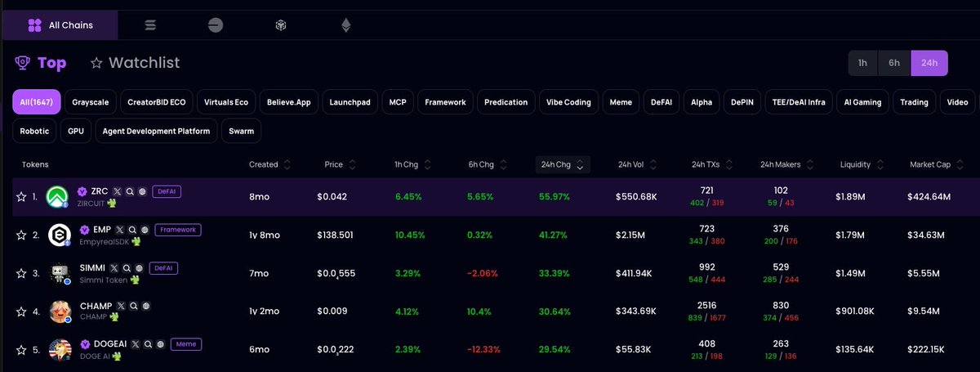Sort by the Price column arrows
This screenshot has height=372, width=980.
point(353,164)
